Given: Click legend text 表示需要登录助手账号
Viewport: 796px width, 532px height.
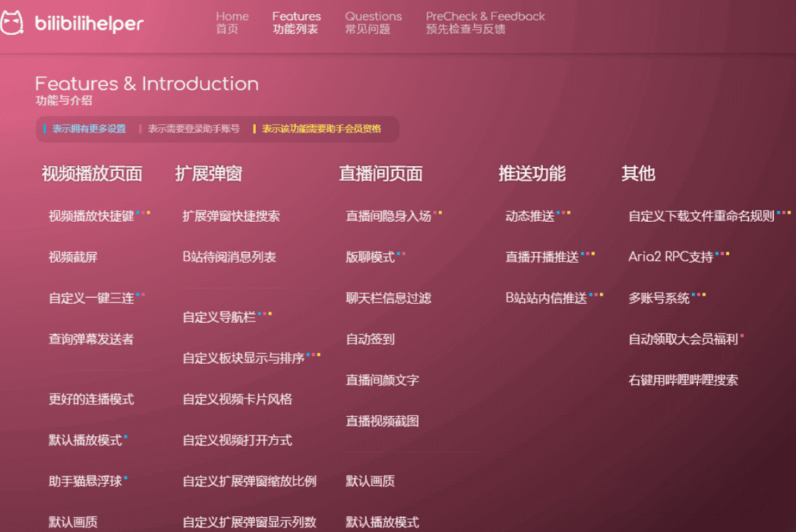Looking at the screenshot, I should 194,129.
